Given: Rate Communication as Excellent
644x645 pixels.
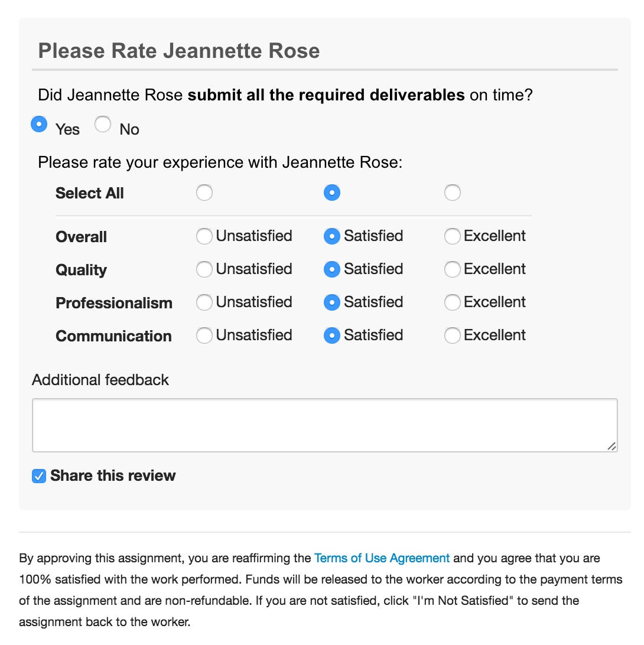Looking at the screenshot, I should 453,335.
